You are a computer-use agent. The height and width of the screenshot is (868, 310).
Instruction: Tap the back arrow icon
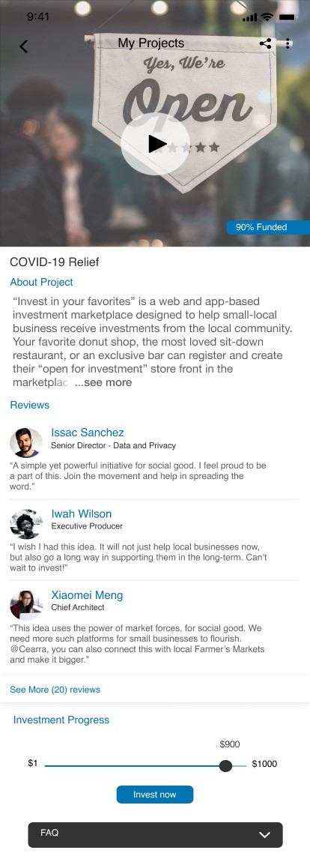coord(23,46)
